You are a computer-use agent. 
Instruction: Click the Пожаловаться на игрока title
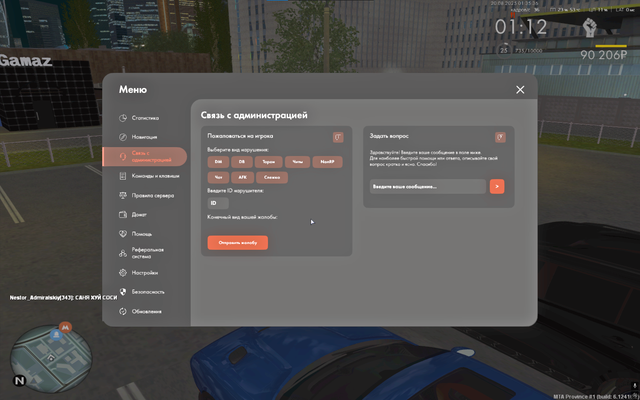click(240, 136)
